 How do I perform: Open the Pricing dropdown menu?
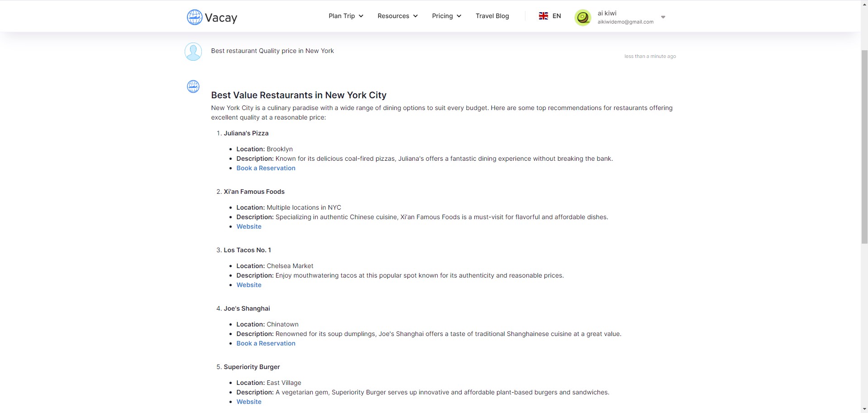point(446,16)
